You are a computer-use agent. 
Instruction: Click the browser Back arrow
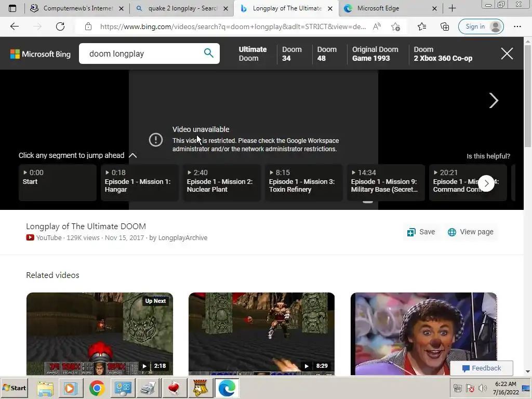pos(14,26)
